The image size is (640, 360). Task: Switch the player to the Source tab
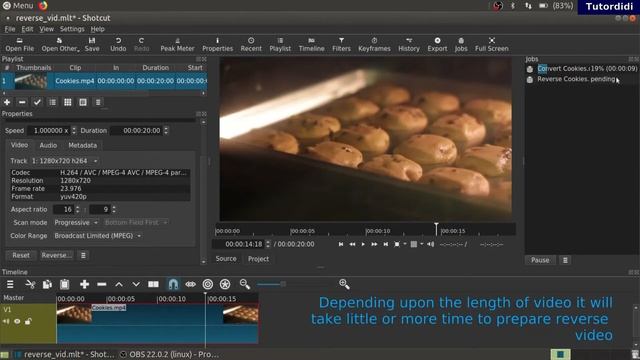click(226, 259)
